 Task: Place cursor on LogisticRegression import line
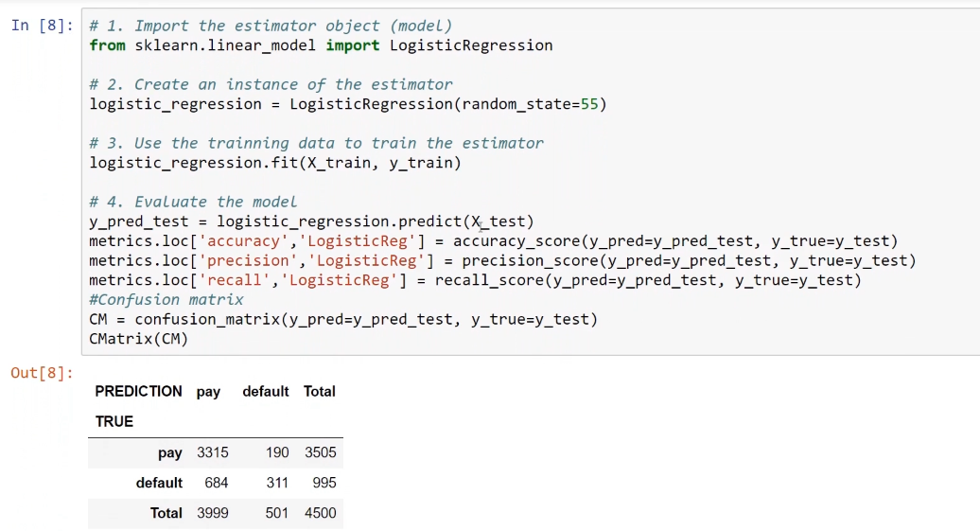coord(321,45)
